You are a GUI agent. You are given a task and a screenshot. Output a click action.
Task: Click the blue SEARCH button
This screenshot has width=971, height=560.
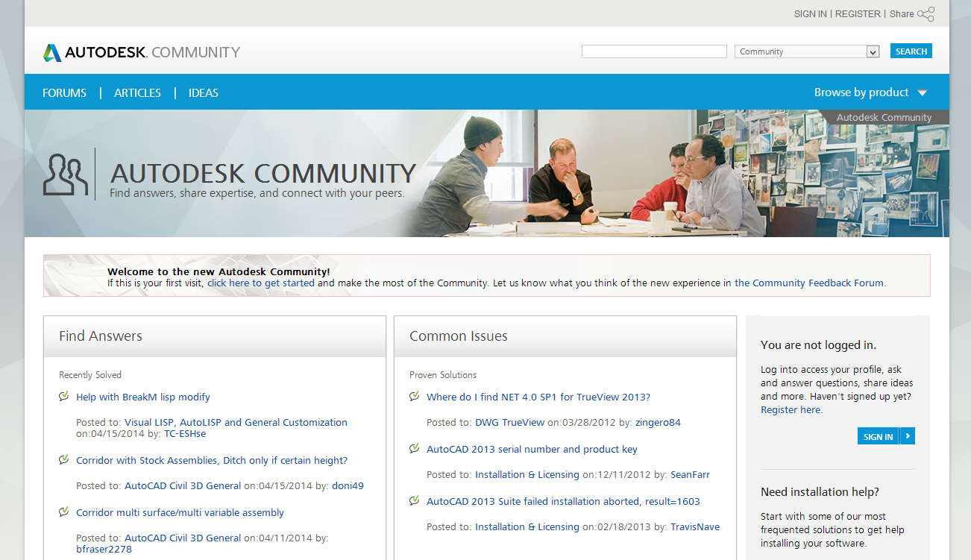911,51
